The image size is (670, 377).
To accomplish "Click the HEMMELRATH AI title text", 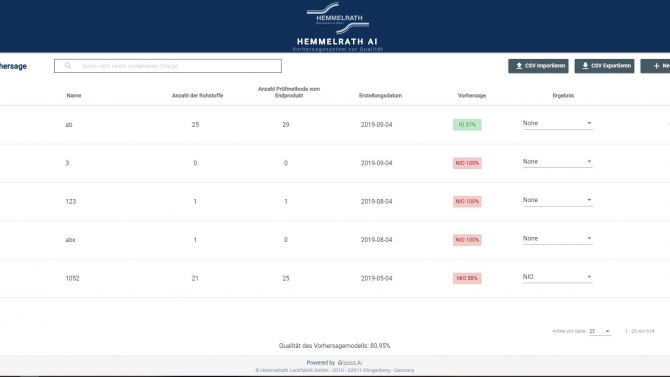I will (x=338, y=41).
